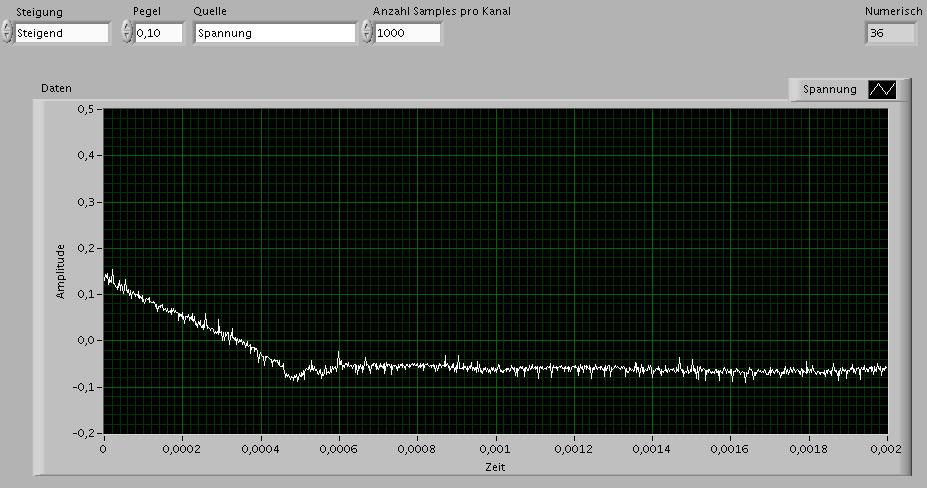Viewport: 927px width, 488px height.
Task: Click the samples field showing 1000
Action: pos(407,33)
